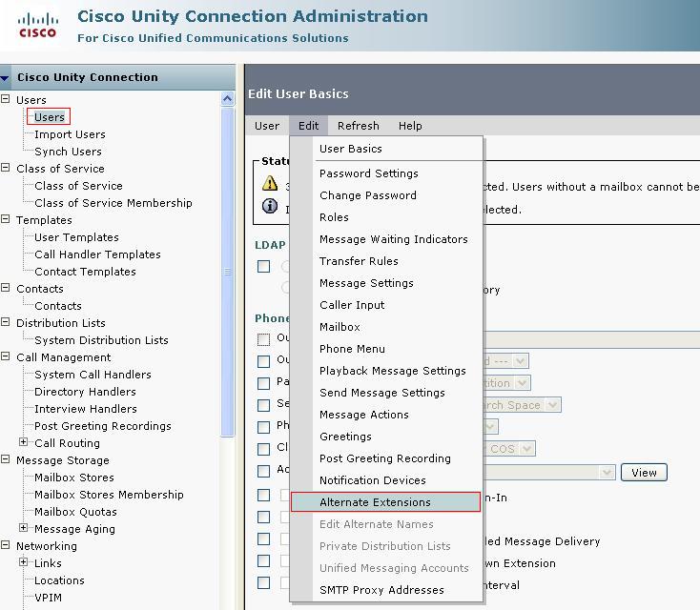Open Mailbox Quotas link
700x610 pixels.
point(75,512)
